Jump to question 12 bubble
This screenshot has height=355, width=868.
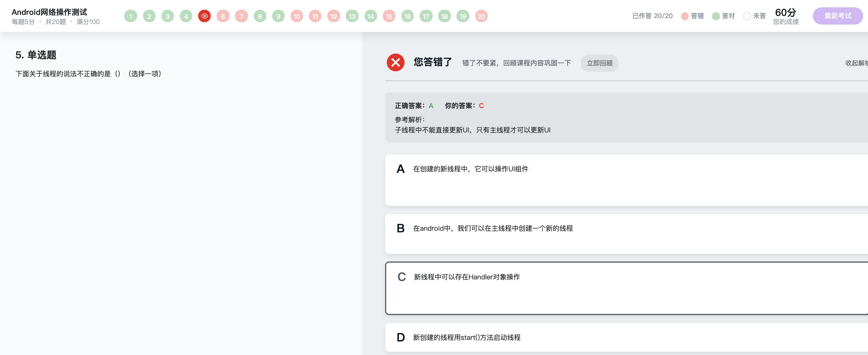pyautogui.click(x=334, y=16)
